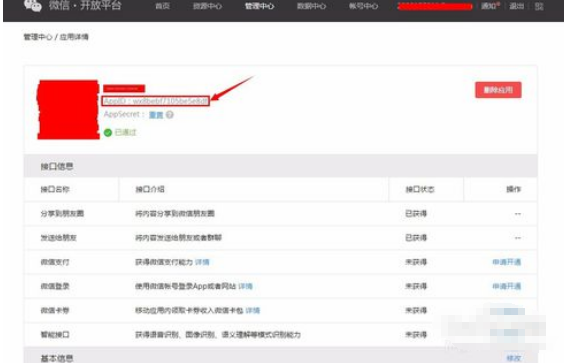Click 未获得 status in 智能接口 row
Image resolution: width=564 pixels, height=363 pixels.
[416, 335]
